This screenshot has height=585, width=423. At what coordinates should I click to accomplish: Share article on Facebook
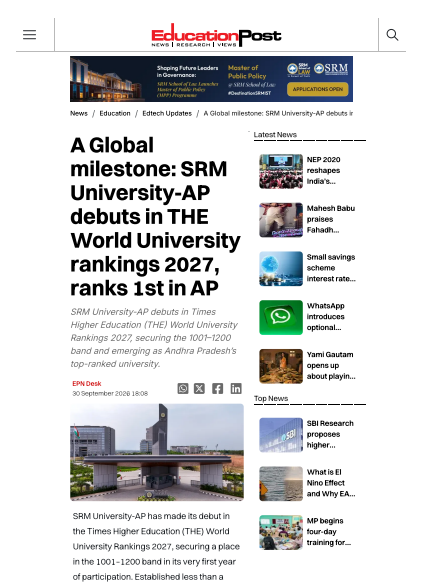click(x=217, y=388)
